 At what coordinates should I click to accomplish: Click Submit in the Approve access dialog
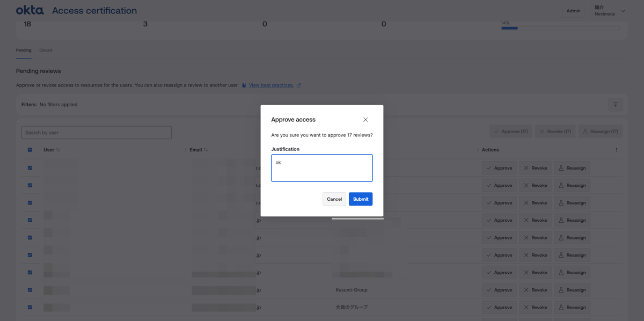(360, 199)
